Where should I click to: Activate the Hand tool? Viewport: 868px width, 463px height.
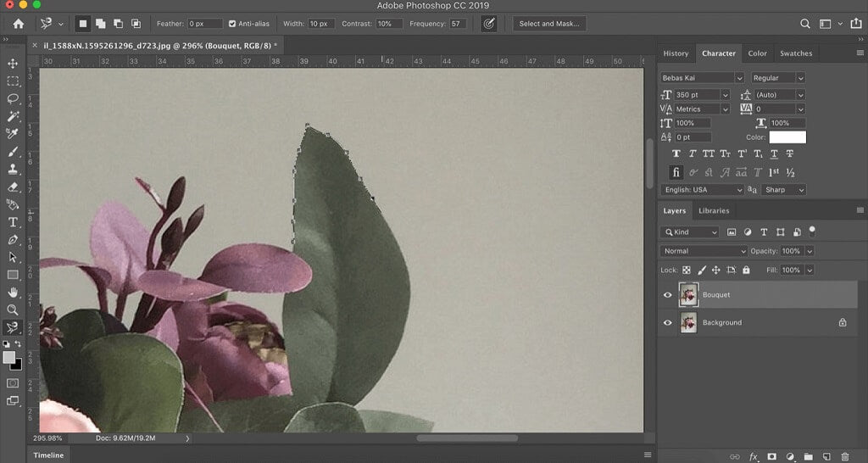pyautogui.click(x=13, y=293)
